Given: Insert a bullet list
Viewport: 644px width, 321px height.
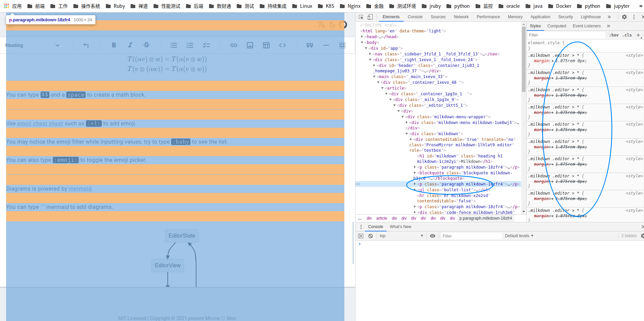Looking at the screenshot, I should coord(174,45).
